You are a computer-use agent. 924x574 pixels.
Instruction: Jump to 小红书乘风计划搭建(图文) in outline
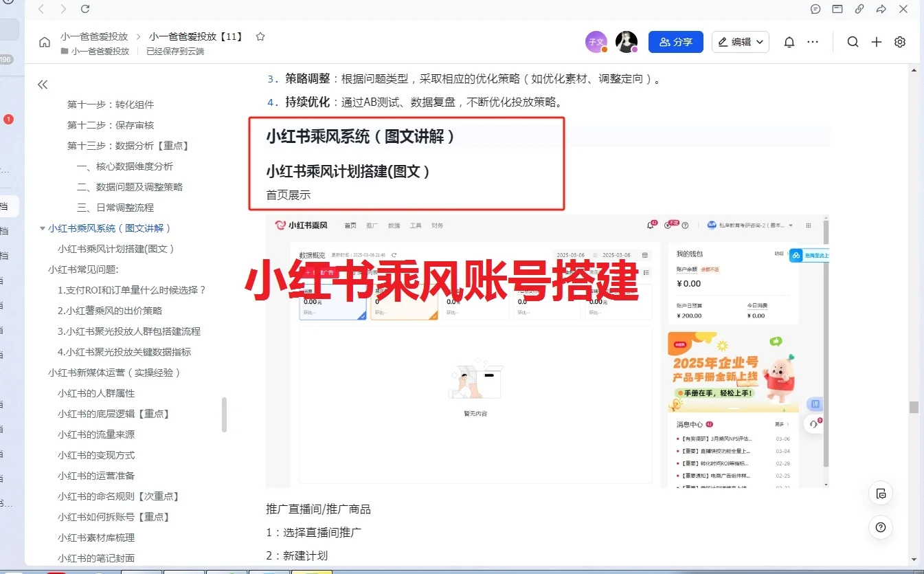tap(117, 249)
